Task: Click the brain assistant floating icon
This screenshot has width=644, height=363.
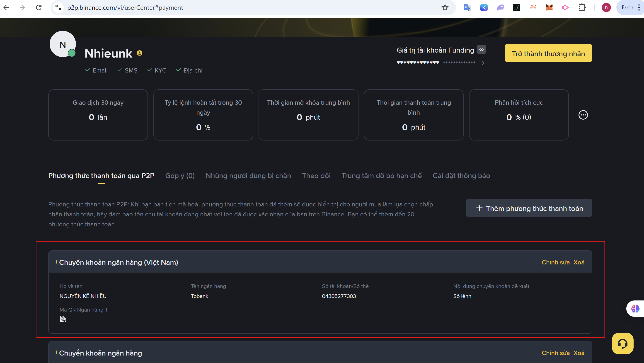Action: (x=635, y=308)
